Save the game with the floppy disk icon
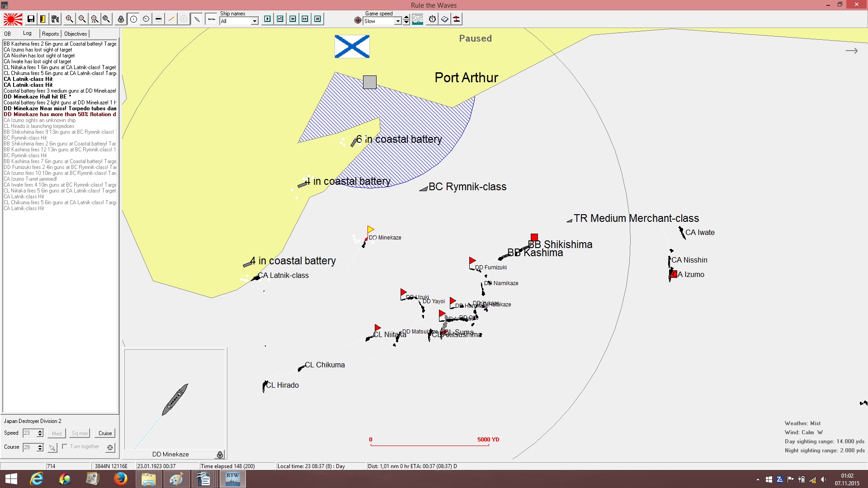This screenshot has width=868, height=488. 31,19
